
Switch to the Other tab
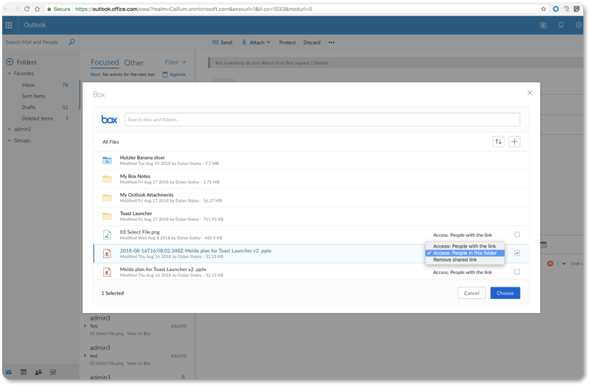click(134, 63)
